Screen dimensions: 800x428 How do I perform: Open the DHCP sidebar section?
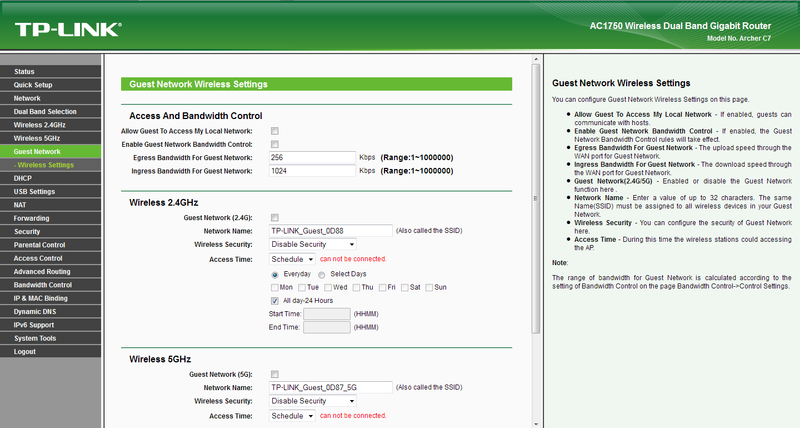coord(23,178)
